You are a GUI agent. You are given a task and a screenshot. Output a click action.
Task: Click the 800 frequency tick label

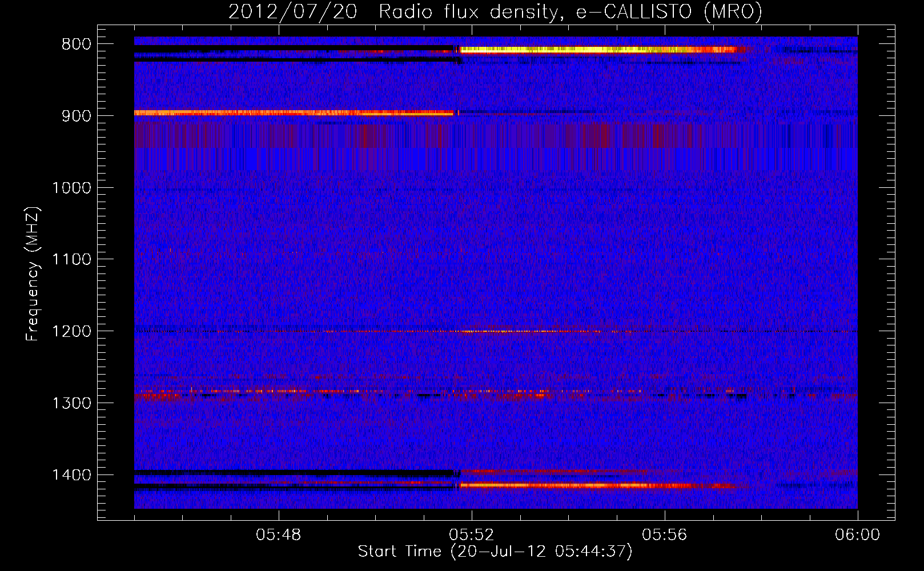coord(76,45)
